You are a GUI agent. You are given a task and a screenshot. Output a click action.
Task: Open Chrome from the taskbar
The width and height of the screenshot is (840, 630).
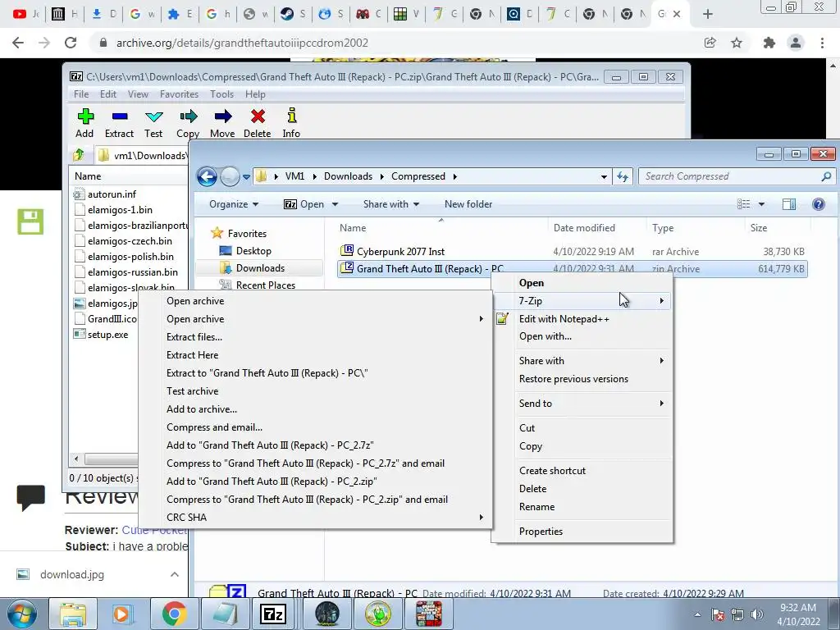click(x=174, y=614)
